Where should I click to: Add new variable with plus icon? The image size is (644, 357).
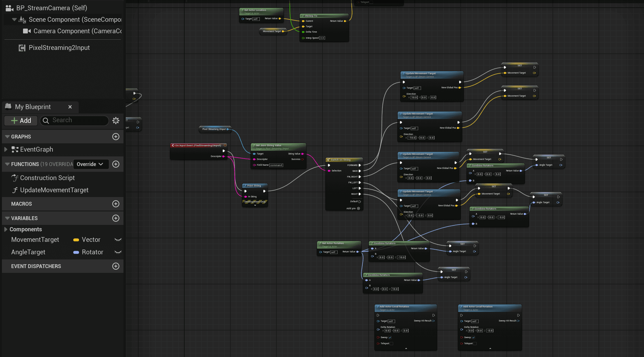tap(116, 218)
